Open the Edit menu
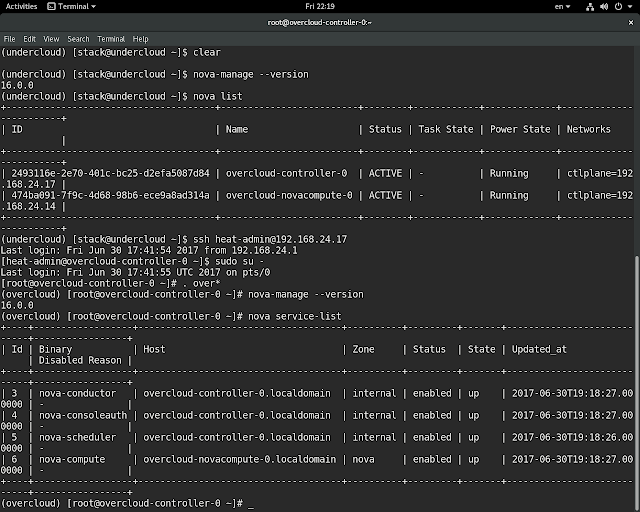 (x=29, y=39)
